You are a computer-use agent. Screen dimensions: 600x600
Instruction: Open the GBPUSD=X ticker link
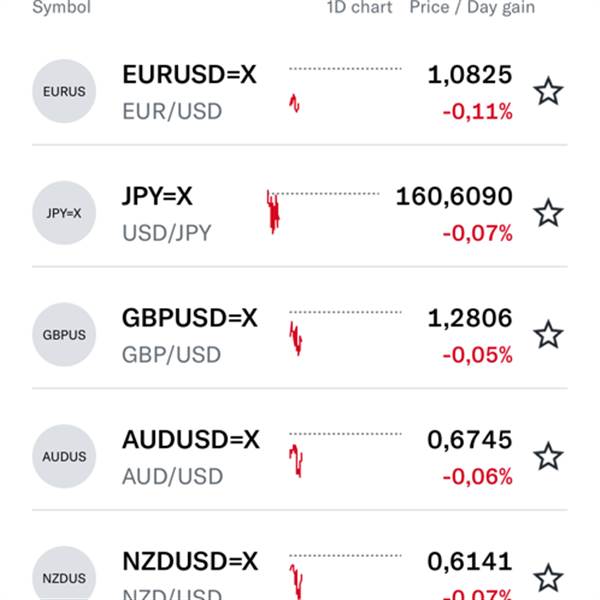(190, 318)
